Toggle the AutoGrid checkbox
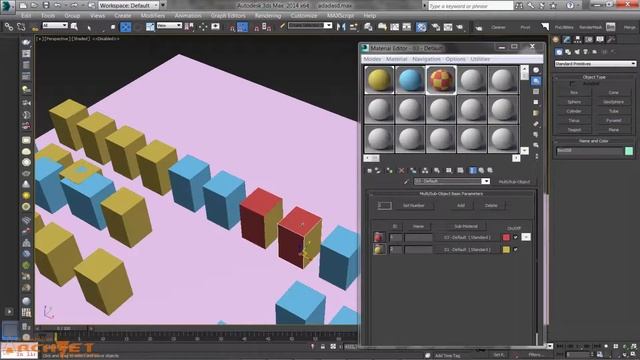640x360 pixels. (x=572, y=84)
